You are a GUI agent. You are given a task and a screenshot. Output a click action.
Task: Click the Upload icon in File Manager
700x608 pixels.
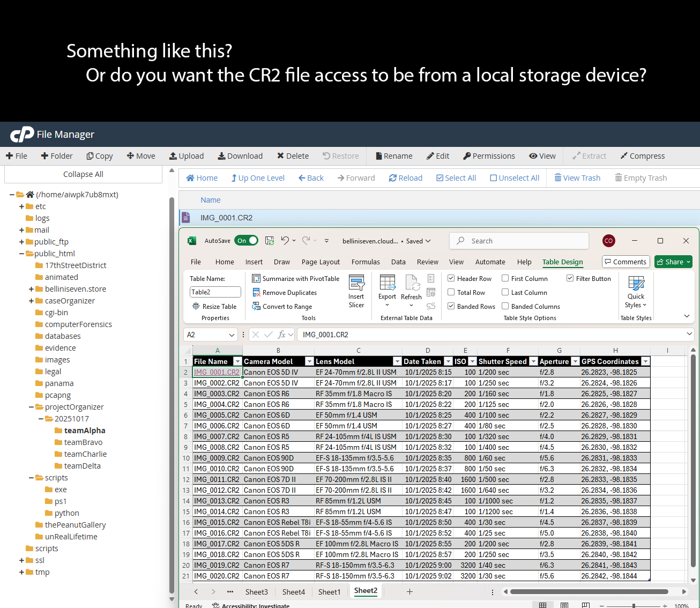[173, 156]
